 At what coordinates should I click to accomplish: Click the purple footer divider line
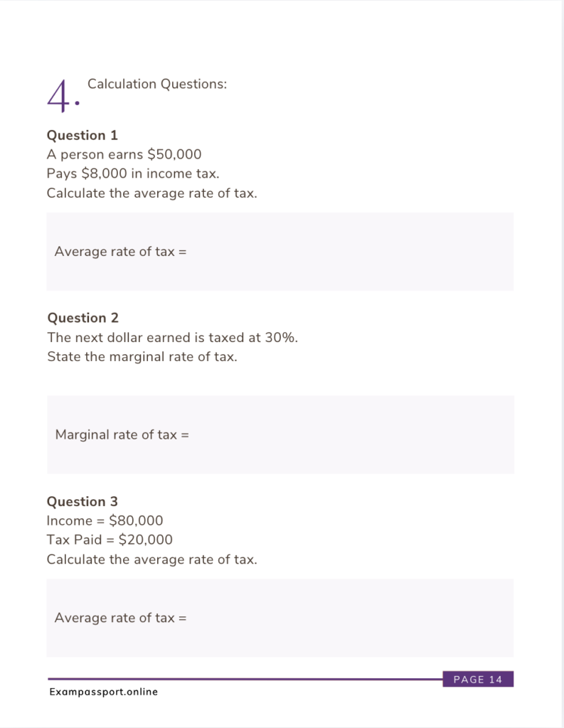[245, 679]
